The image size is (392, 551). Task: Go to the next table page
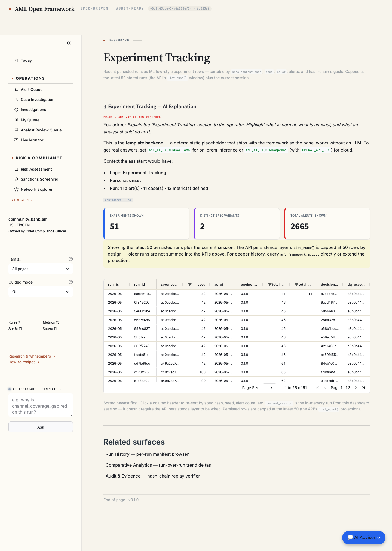(x=356, y=388)
